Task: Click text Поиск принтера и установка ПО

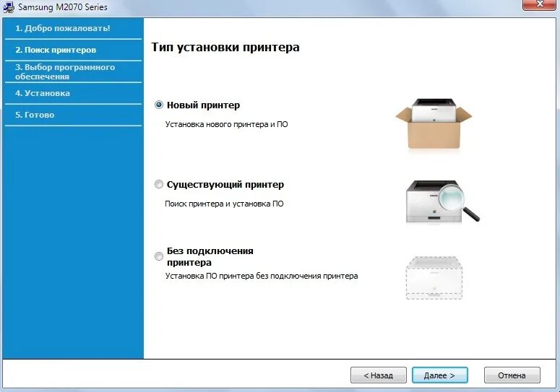Action: tap(224, 204)
